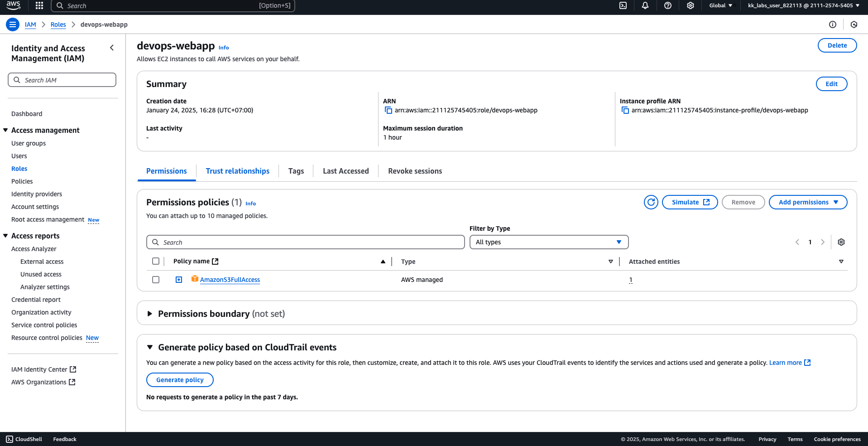Open the Filter by Type dropdown

548,242
